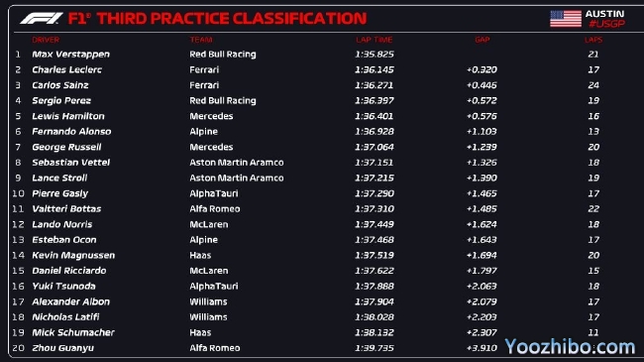The image size is (644, 362).
Task: Click the Yoozhibo.com watermark link
Action: 570,347
